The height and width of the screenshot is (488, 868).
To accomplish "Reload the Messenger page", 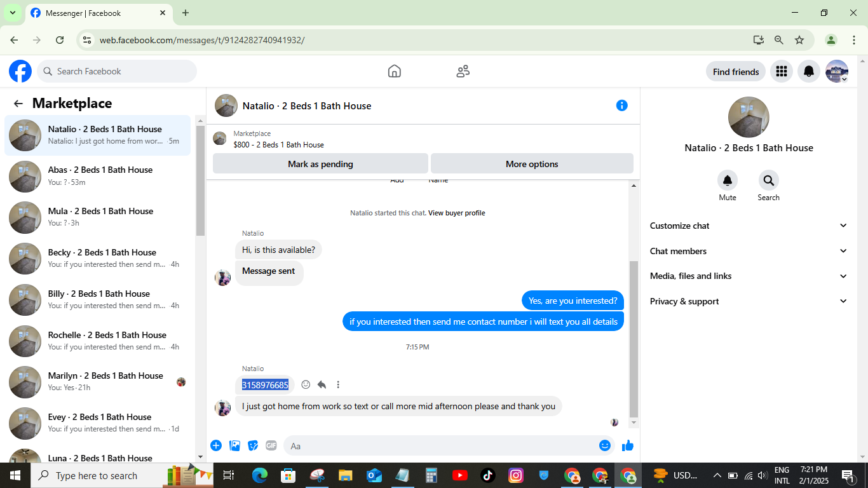I will (x=60, y=40).
